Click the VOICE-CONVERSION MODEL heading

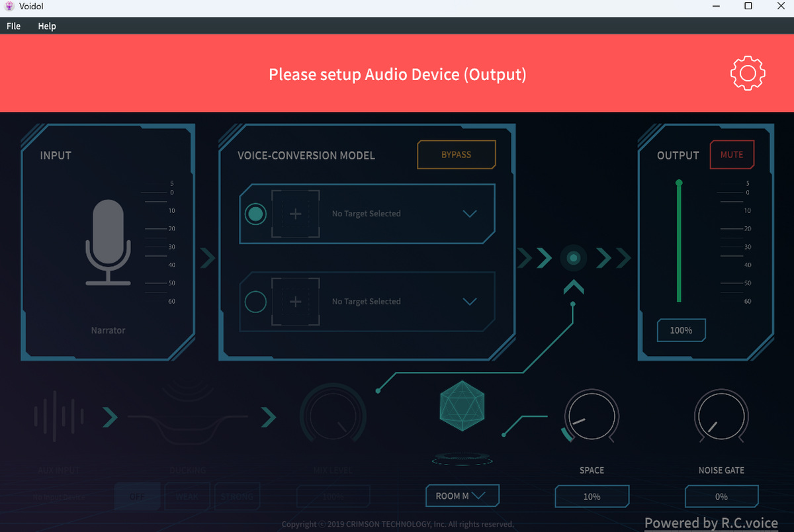(306, 155)
